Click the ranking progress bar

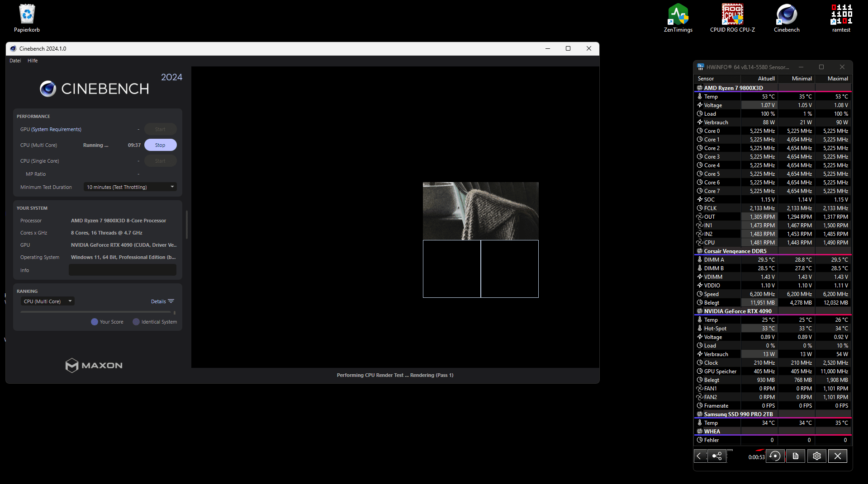point(96,312)
